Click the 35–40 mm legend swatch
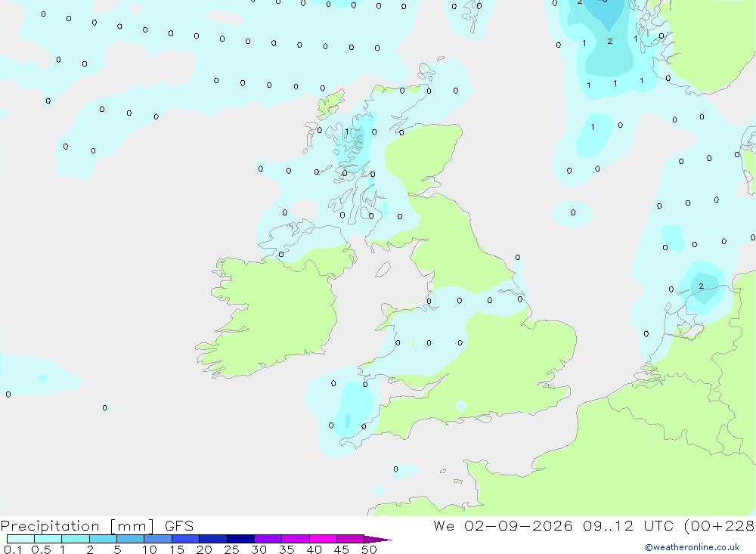Viewport: 756px width, 554px height. 296,539
